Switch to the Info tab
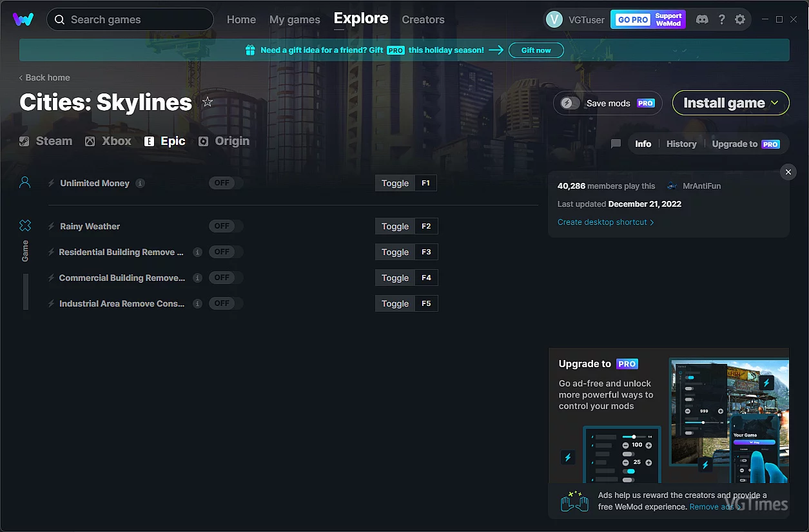 tap(643, 144)
